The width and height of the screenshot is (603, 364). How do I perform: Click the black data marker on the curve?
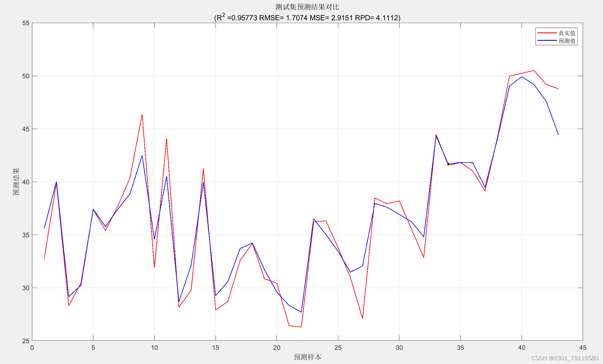coord(448,164)
